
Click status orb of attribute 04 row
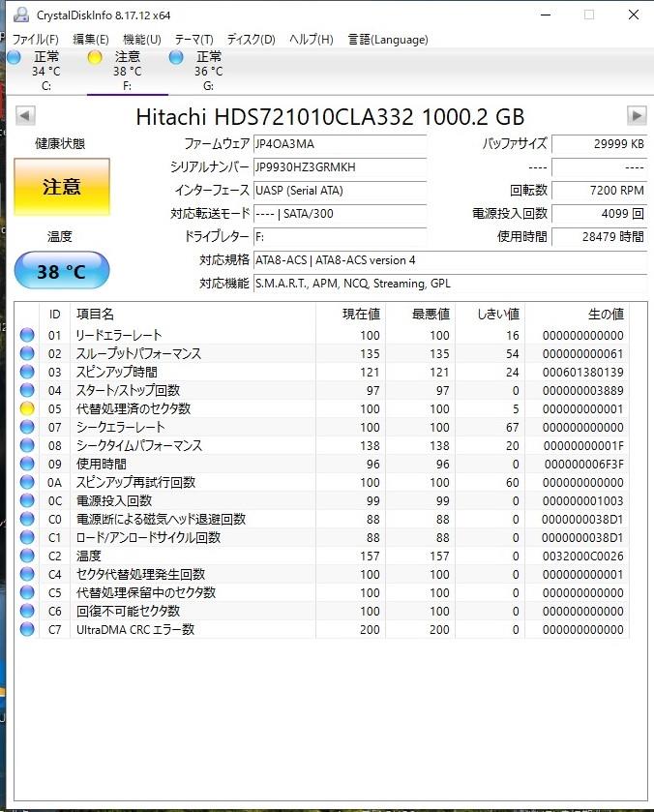[x=27, y=390]
